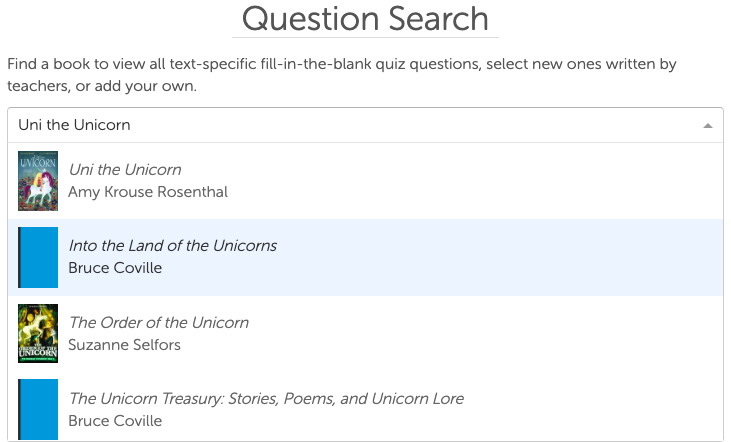The image size is (731, 442).
Task: Click The Order of the Unicorn cover image
Action: (38, 333)
